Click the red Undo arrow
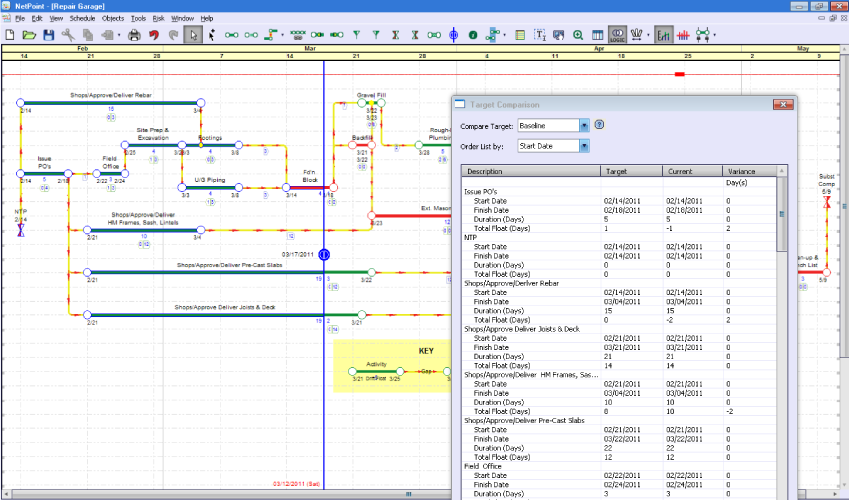Image resolution: width=849 pixels, height=500 pixels. pos(154,35)
